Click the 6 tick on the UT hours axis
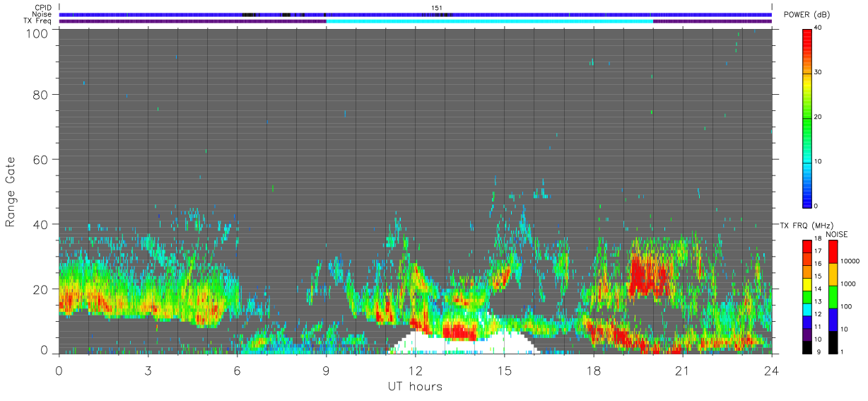This screenshot has height=401, width=868. pos(237,370)
